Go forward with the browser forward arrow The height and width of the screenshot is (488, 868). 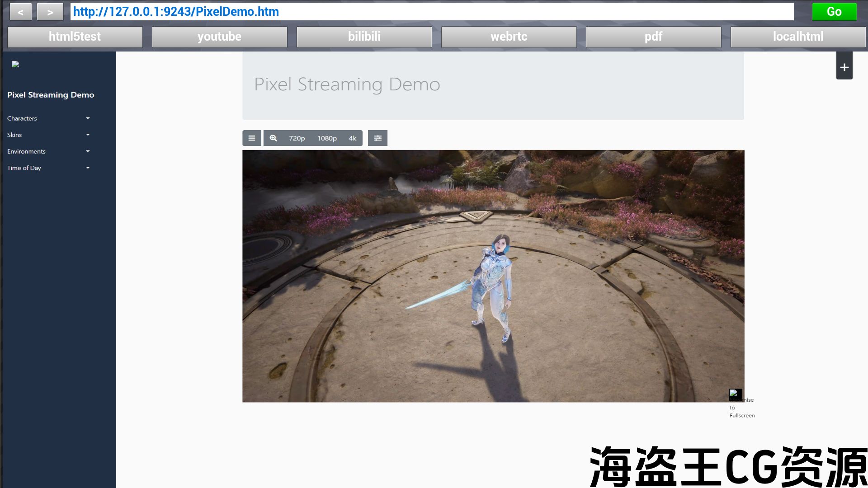[50, 12]
